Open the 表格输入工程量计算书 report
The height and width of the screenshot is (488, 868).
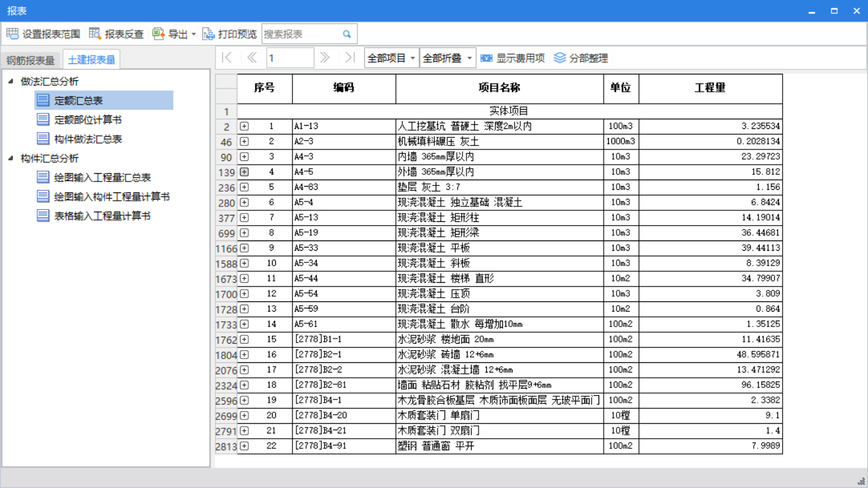pos(94,216)
